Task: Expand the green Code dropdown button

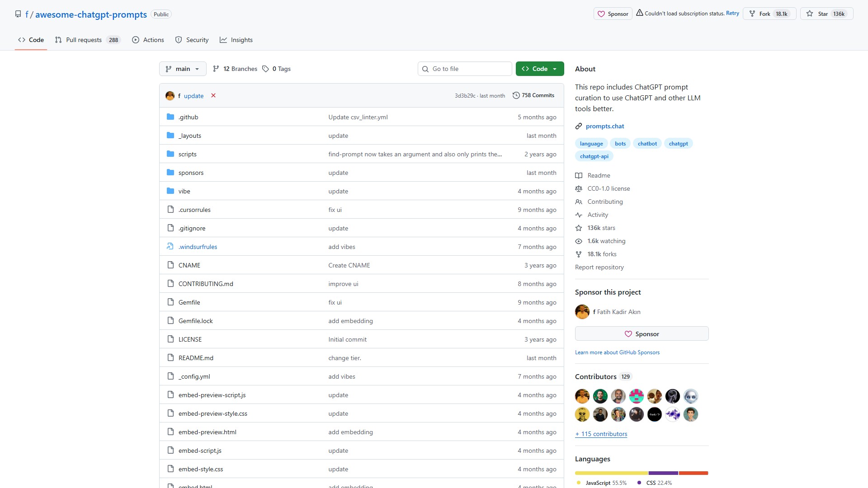Action: 540,69
